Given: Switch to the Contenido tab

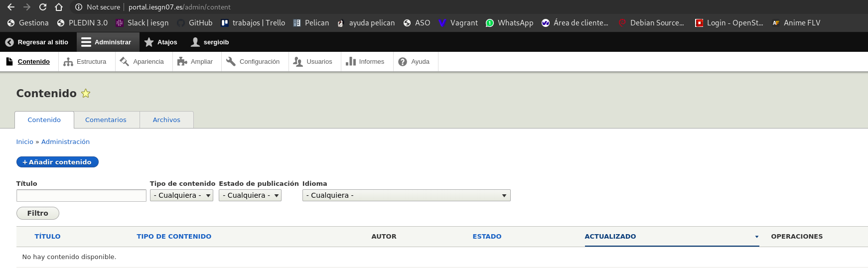Looking at the screenshot, I should coord(44,120).
